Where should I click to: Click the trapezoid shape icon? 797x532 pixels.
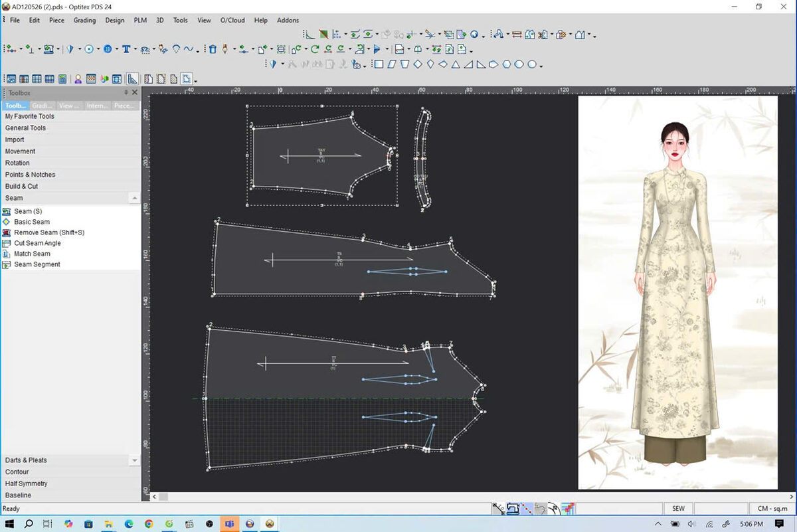[x=405, y=64]
